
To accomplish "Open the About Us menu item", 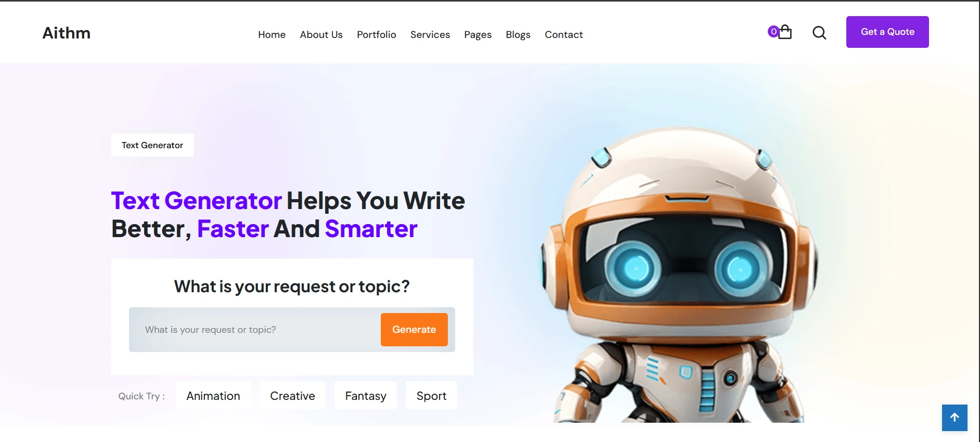I will [x=321, y=35].
